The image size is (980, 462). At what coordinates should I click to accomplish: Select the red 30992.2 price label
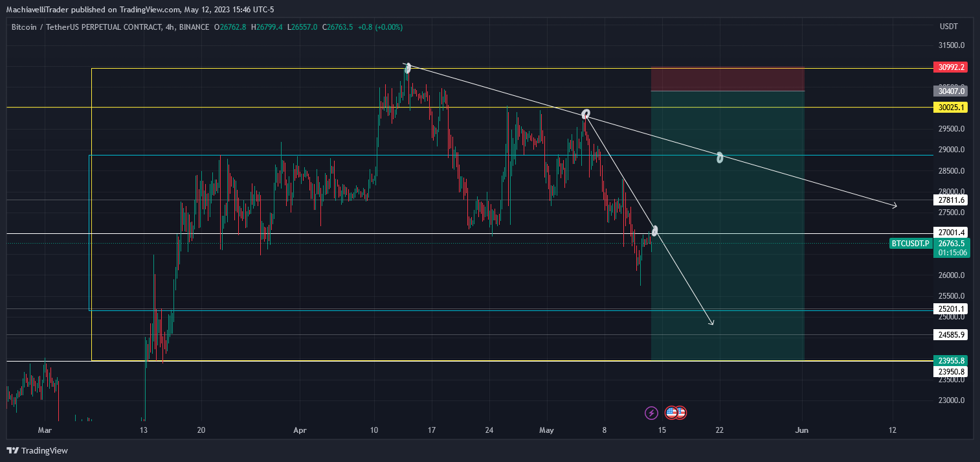[x=951, y=67]
